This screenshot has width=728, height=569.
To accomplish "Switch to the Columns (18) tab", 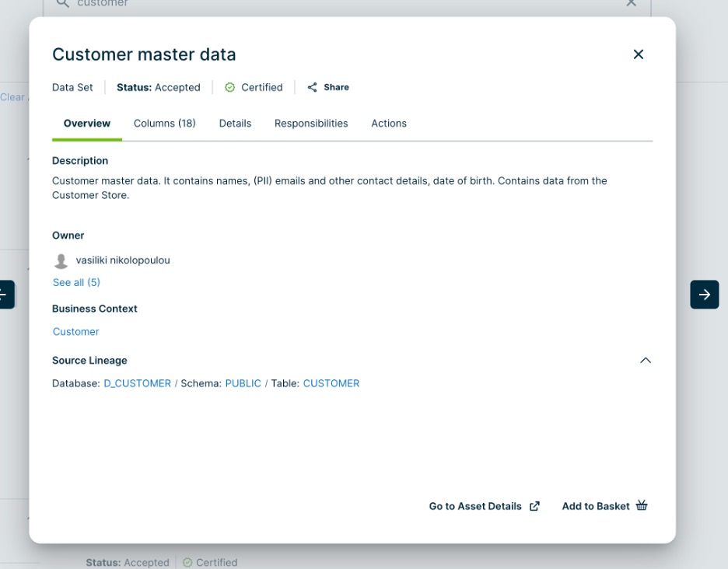I will coord(164,124).
